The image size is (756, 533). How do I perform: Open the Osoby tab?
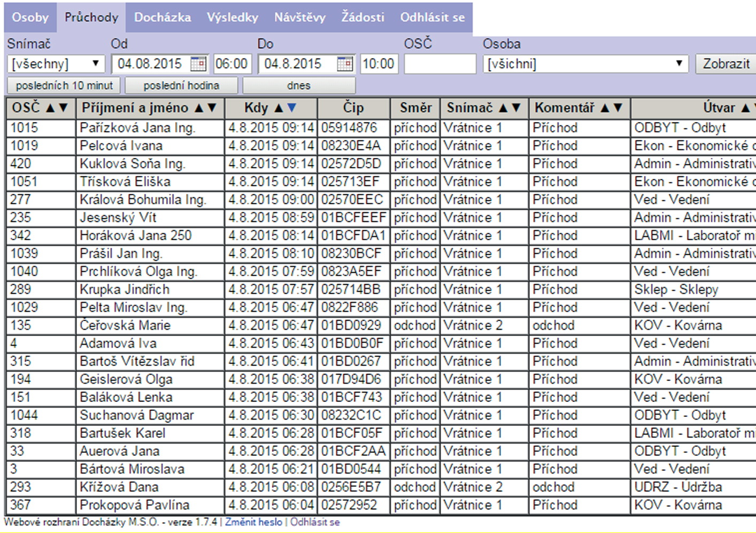(x=30, y=17)
